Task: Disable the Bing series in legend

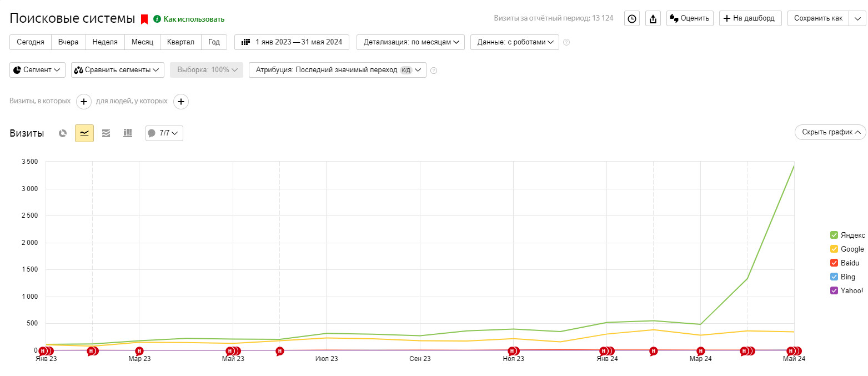Action: 834,277
